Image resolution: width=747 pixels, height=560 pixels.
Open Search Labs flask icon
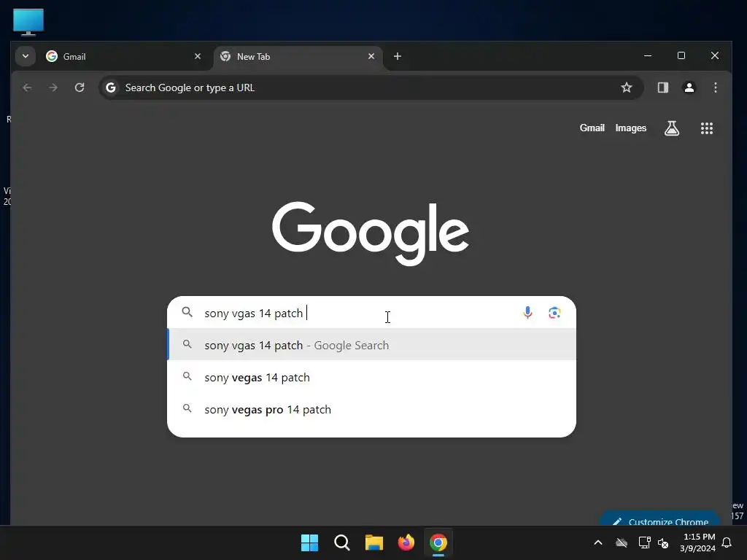pyautogui.click(x=672, y=128)
